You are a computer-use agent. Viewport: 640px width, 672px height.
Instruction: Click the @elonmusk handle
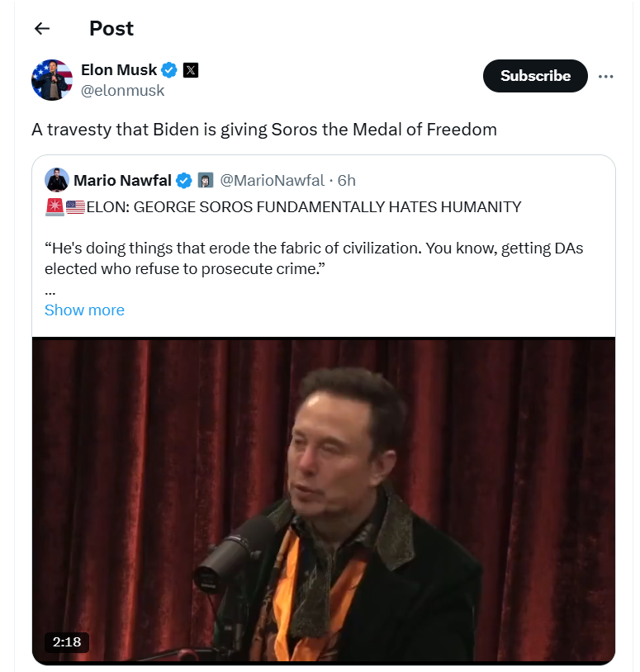coord(122,91)
